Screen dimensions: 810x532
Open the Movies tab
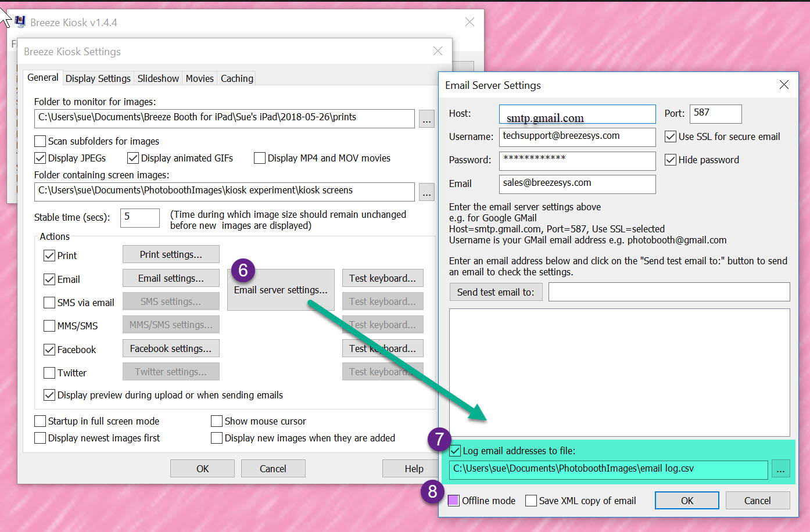click(x=200, y=78)
